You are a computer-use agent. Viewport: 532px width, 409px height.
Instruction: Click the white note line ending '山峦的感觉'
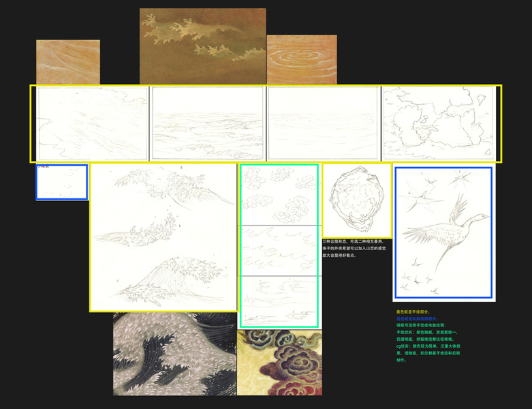[354, 248]
